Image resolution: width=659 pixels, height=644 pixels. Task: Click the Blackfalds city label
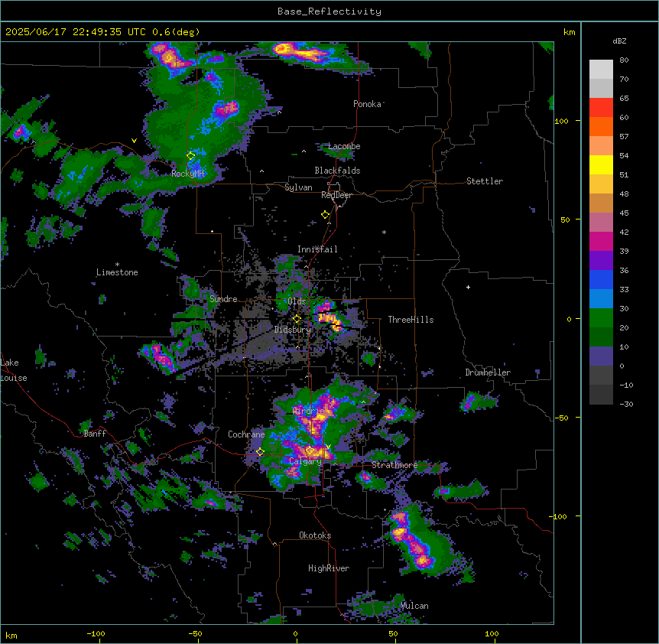[x=337, y=171]
